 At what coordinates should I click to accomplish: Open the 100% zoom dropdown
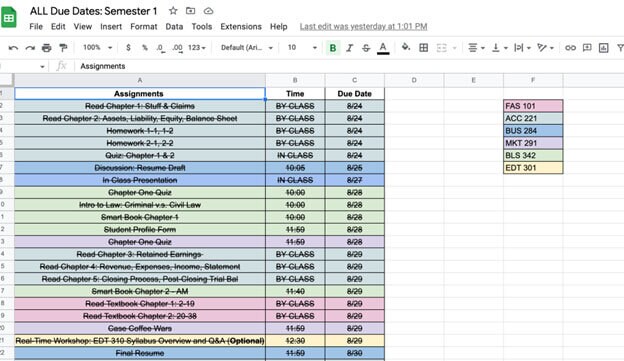point(98,47)
